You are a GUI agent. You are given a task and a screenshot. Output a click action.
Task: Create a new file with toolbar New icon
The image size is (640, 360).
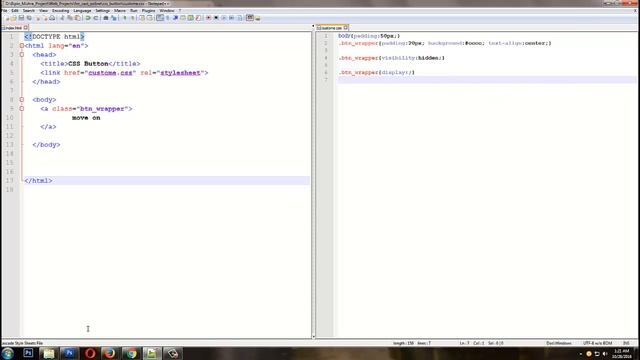[x=7, y=18]
